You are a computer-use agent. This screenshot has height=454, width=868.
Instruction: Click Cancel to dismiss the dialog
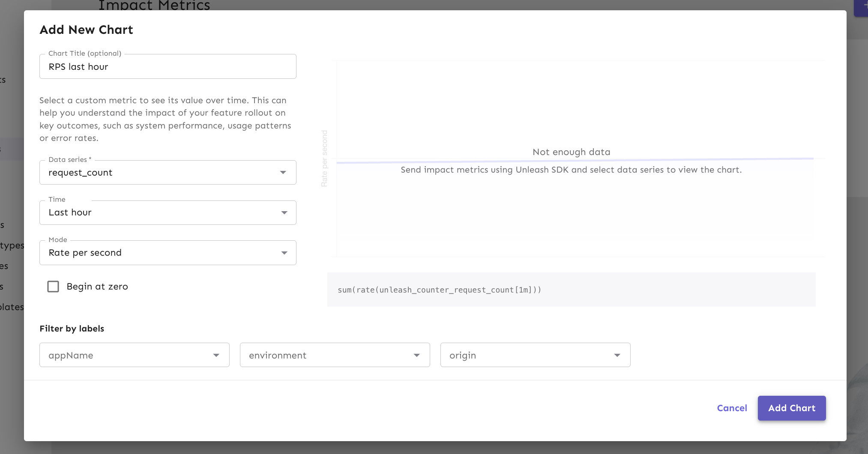[x=732, y=408]
